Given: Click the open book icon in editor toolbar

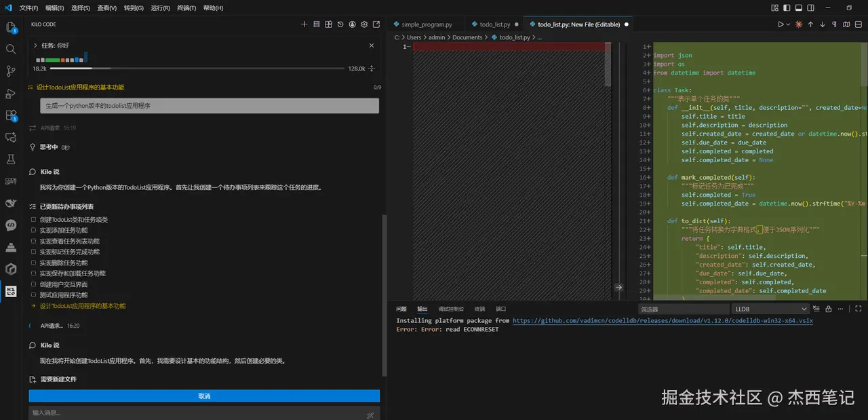Looking at the screenshot, I should coord(846,24).
